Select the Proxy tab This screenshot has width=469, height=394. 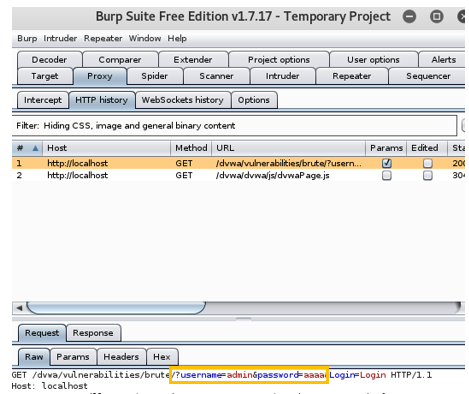[100, 76]
